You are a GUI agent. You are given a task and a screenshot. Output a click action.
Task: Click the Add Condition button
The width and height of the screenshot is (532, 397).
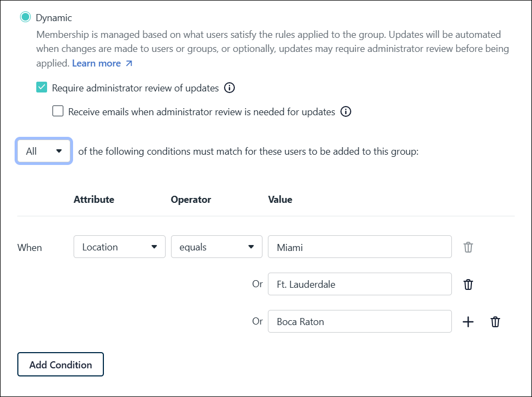(x=61, y=365)
